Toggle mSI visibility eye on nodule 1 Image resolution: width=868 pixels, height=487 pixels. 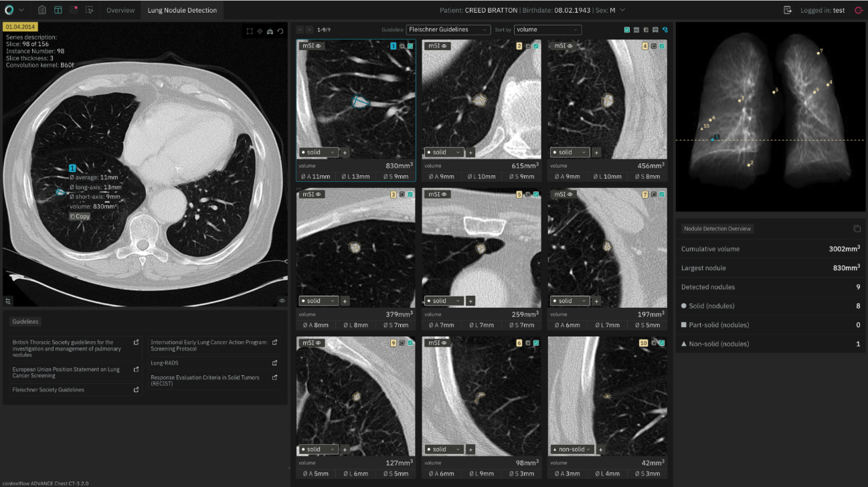pos(319,46)
